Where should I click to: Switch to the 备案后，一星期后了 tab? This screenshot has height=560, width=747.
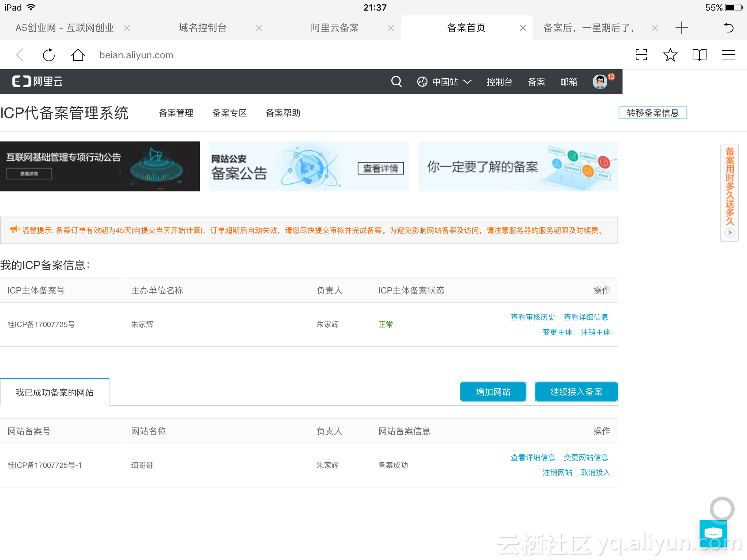pyautogui.click(x=589, y=28)
